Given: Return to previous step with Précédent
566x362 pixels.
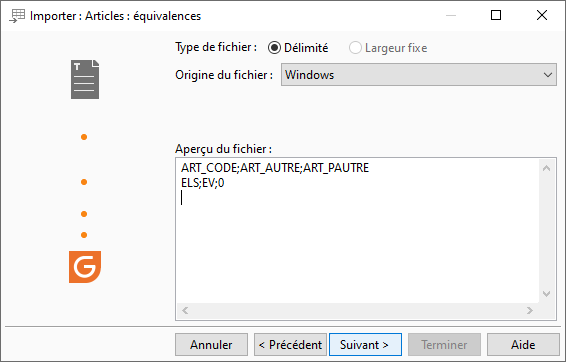Looking at the screenshot, I should pos(290,345).
